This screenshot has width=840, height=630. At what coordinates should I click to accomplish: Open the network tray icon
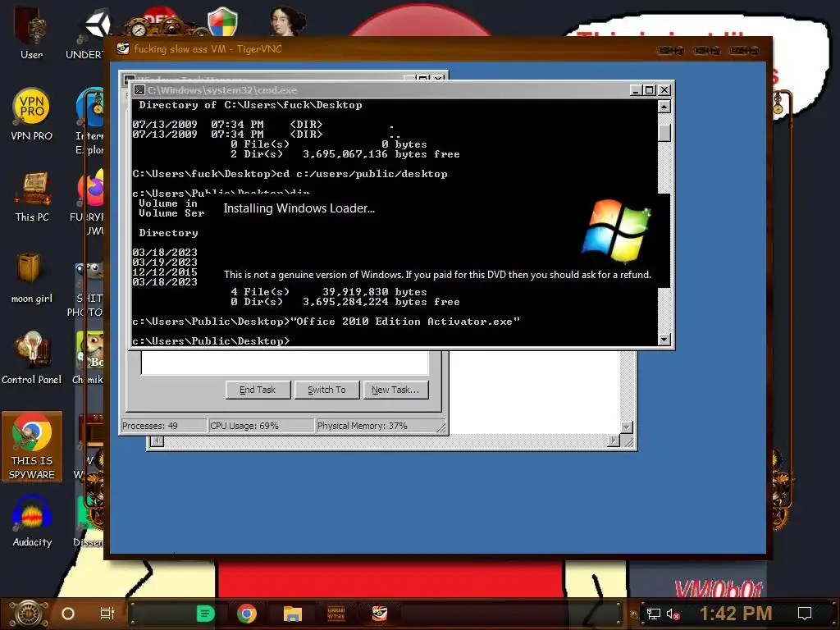click(x=654, y=614)
